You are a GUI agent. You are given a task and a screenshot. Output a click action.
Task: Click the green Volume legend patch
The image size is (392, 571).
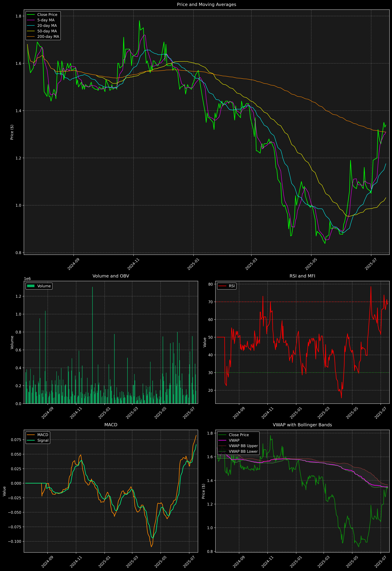pyautogui.click(x=31, y=286)
